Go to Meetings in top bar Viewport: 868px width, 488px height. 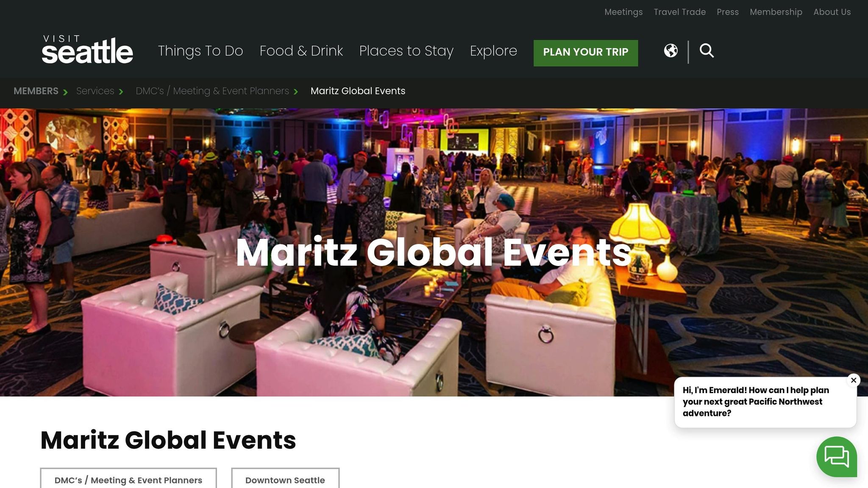point(623,12)
